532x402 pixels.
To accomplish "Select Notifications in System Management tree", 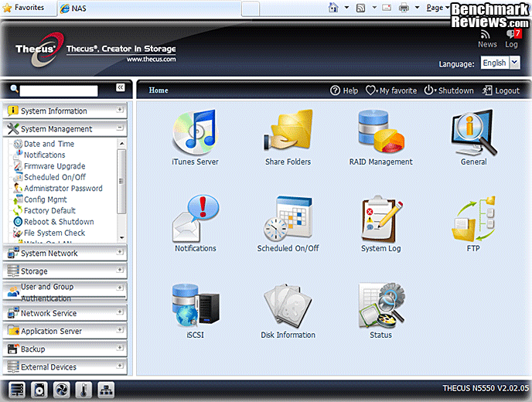I will click(44, 155).
